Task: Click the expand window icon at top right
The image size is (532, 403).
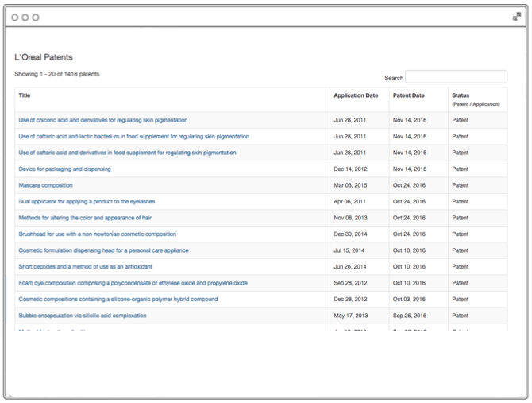Action: tap(517, 17)
